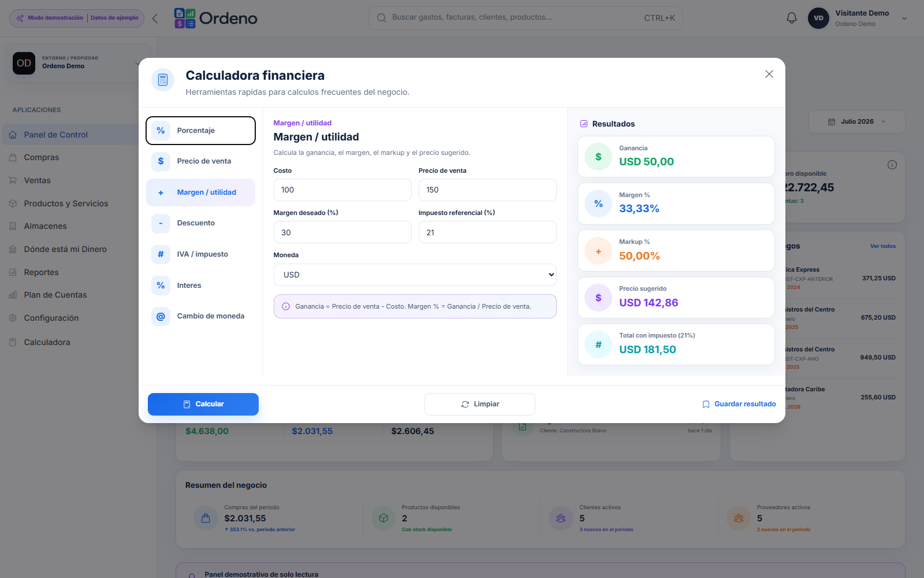The width and height of the screenshot is (924, 578).
Task: Click the Clientes activos icon
Action: [x=561, y=518]
